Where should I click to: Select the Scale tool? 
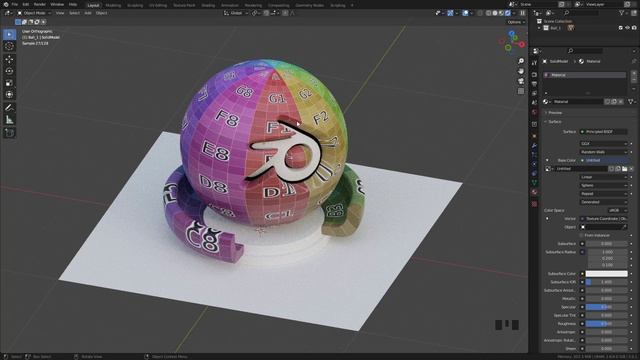tap(9, 83)
